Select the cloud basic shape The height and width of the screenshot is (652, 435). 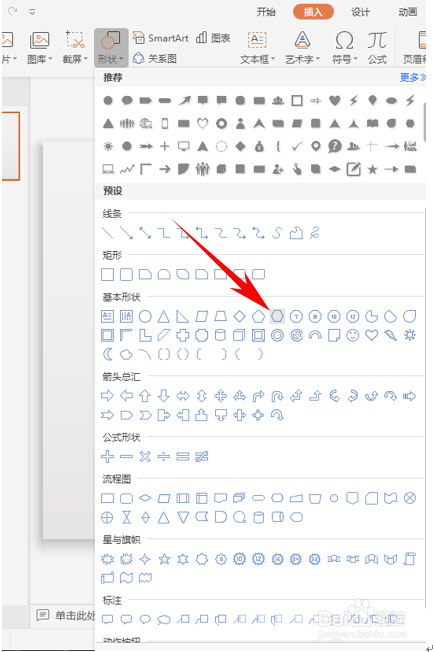126,354
